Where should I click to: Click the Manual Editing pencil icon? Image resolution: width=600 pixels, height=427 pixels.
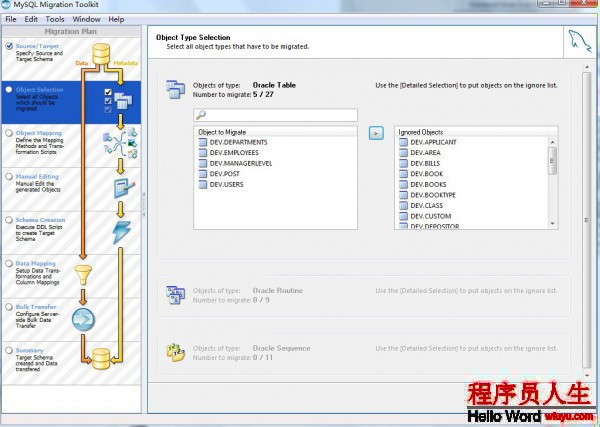pos(124,188)
